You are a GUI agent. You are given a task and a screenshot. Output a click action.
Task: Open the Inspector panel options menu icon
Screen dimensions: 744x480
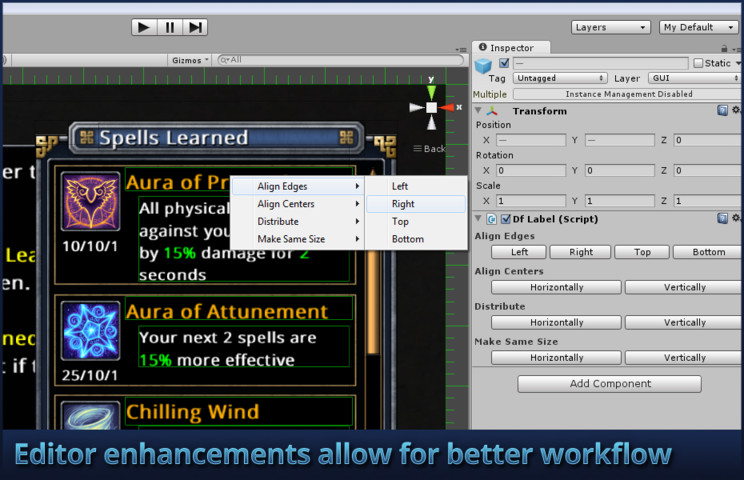[x=736, y=49]
